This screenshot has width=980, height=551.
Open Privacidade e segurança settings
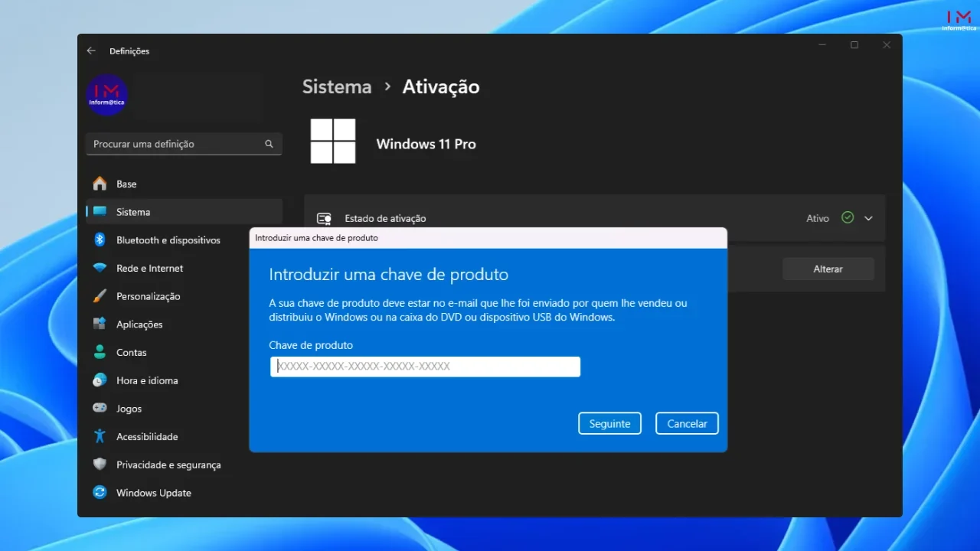click(x=184, y=465)
